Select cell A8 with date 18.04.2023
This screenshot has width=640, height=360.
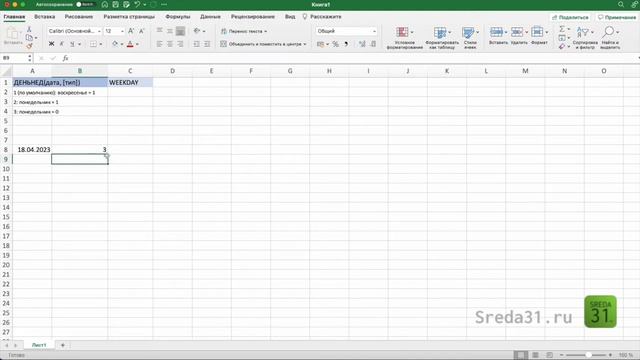(32, 150)
